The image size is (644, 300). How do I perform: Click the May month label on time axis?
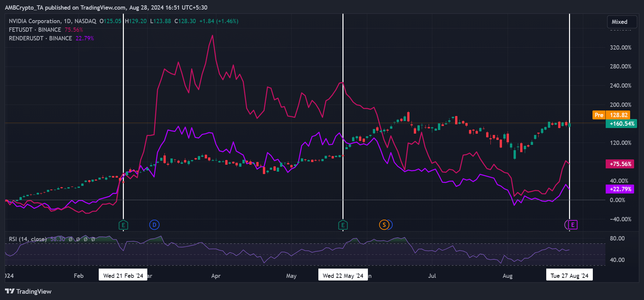(291, 276)
